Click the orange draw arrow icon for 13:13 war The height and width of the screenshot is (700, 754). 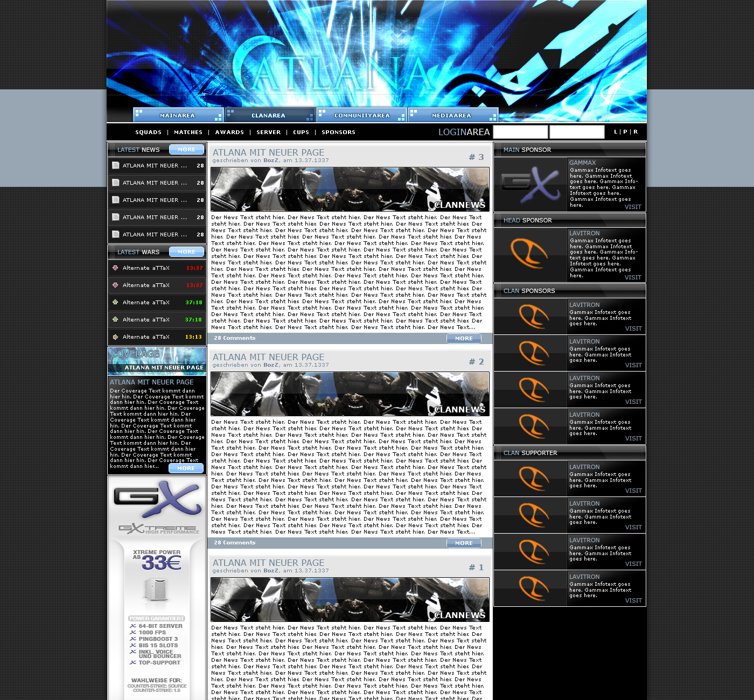click(115, 337)
